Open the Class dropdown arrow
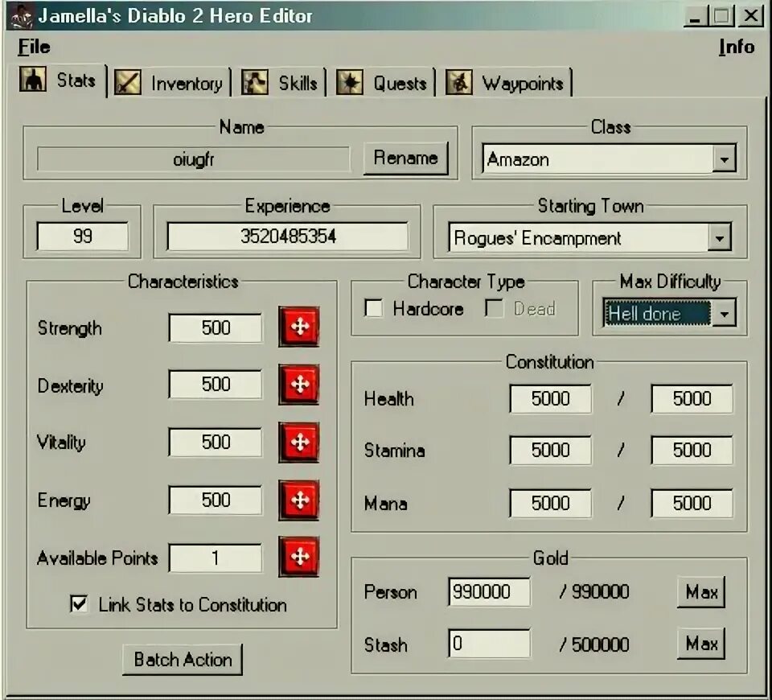 click(724, 159)
